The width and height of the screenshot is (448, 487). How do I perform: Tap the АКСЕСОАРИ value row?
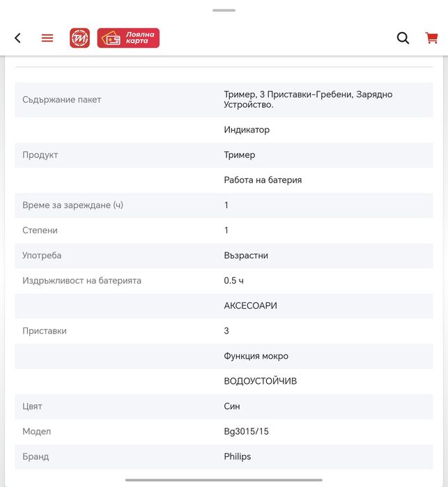[x=250, y=306]
